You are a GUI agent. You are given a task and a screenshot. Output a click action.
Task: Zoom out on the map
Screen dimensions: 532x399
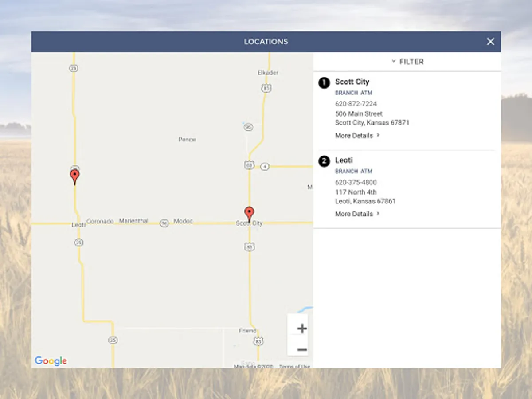pyautogui.click(x=302, y=350)
